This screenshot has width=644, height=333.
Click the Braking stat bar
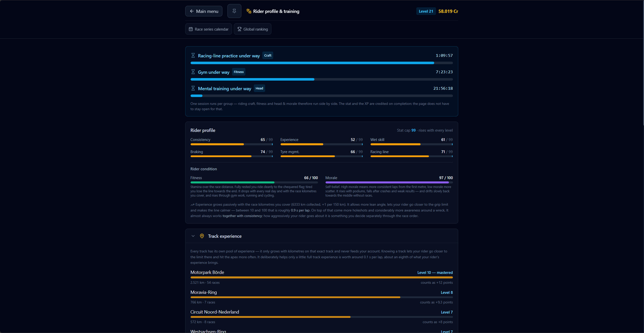(231, 156)
